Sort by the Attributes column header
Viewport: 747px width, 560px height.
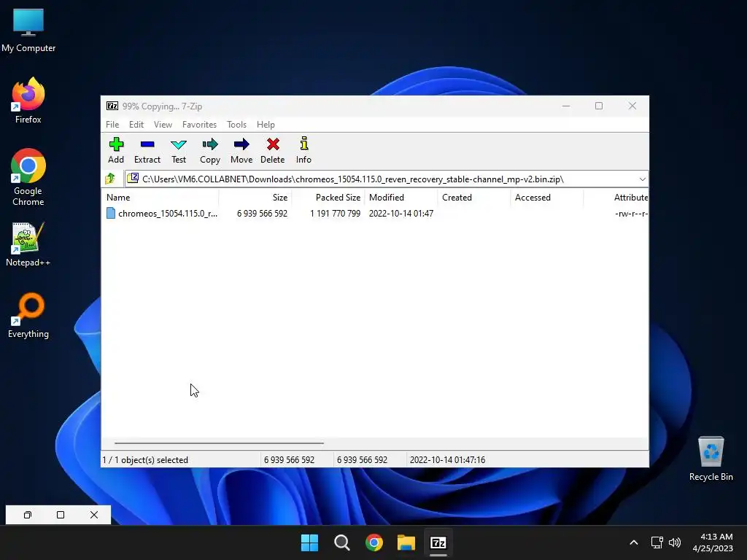point(616,197)
